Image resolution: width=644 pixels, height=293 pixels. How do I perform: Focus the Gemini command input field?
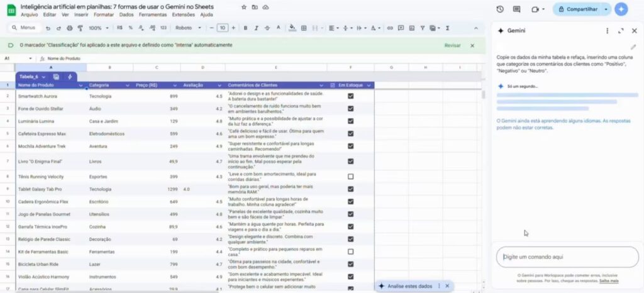tap(567, 257)
